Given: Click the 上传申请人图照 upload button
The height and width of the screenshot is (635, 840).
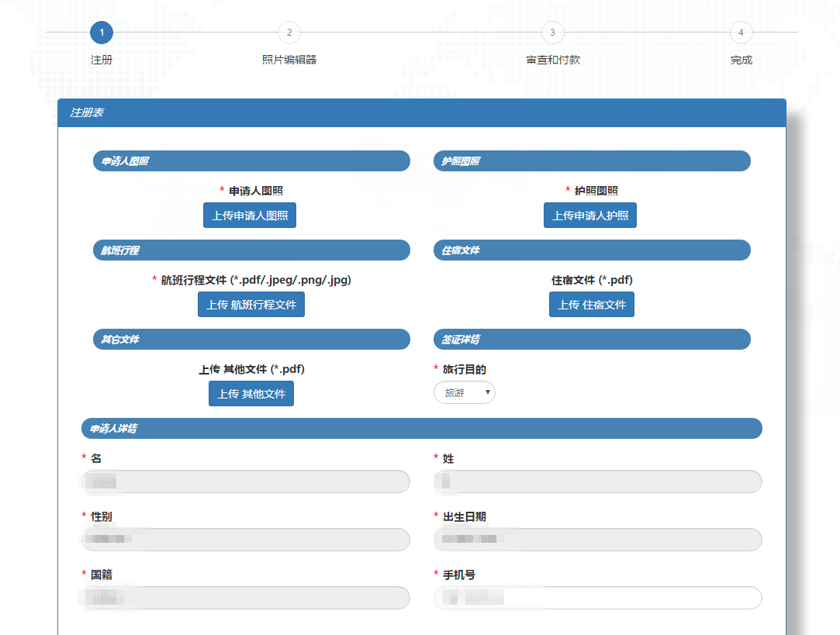Looking at the screenshot, I should coord(250,216).
